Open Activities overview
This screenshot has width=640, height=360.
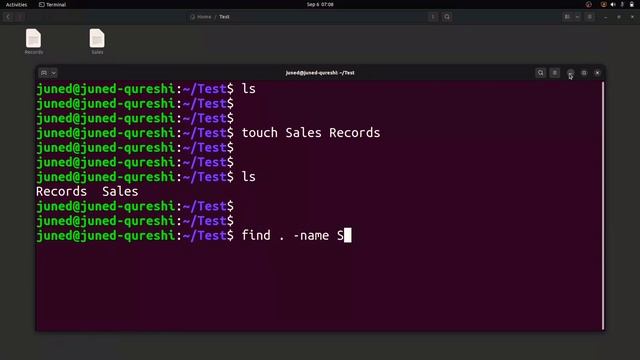(16, 4)
